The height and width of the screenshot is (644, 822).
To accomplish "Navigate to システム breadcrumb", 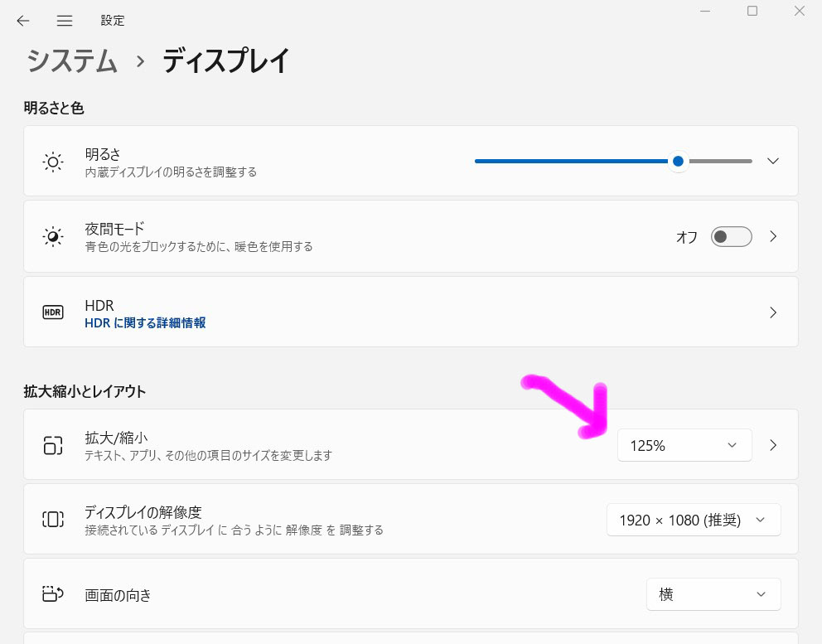I will (72, 61).
